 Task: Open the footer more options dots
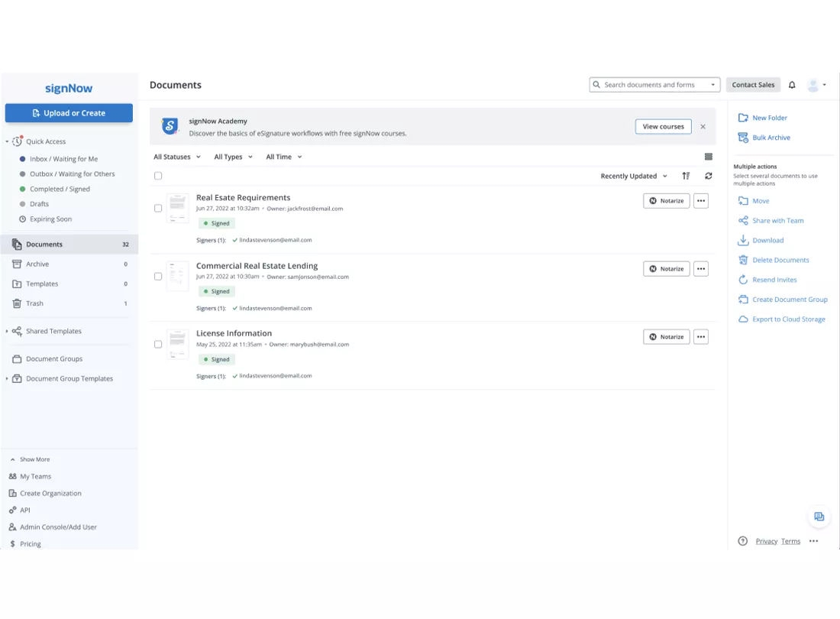coord(814,541)
